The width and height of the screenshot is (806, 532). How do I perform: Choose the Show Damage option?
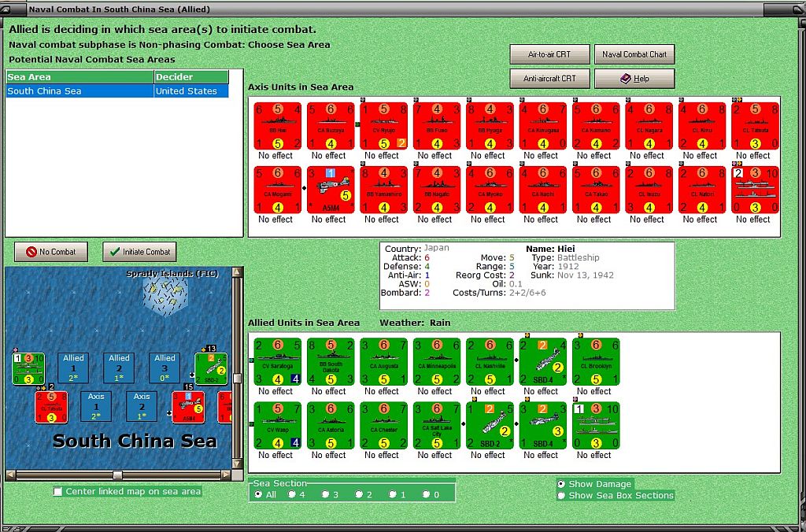(561, 484)
